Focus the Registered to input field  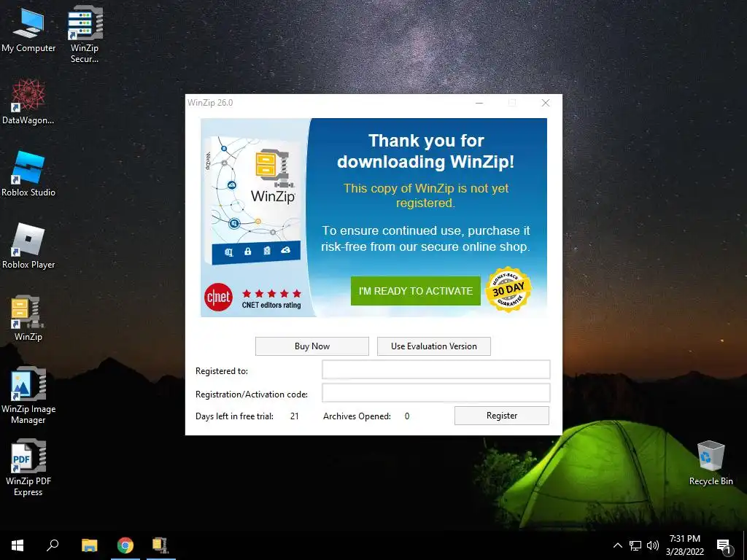click(436, 370)
